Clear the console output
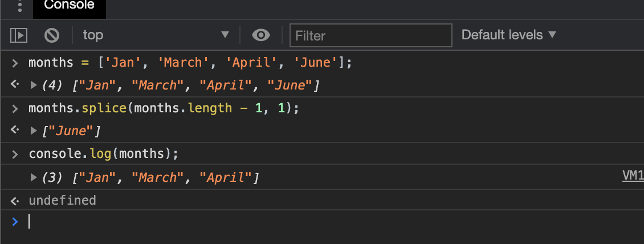This screenshot has height=244, width=644. pos(52,35)
